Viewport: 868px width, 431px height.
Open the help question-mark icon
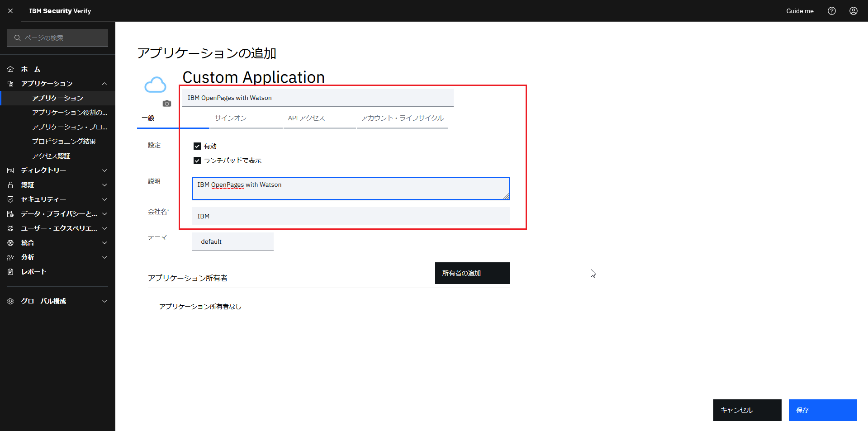pyautogui.click(x=832, y=11)
